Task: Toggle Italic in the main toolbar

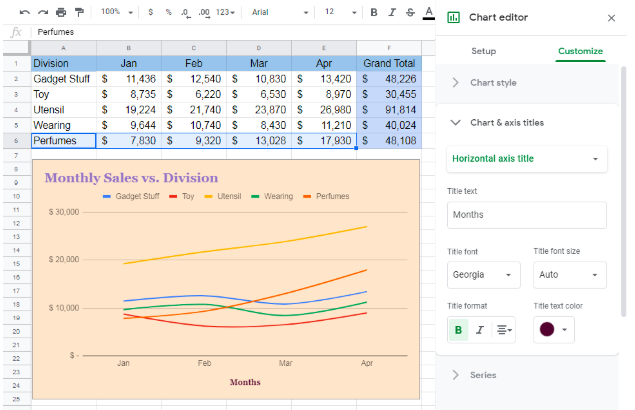Action: click(x=392, y=13)
